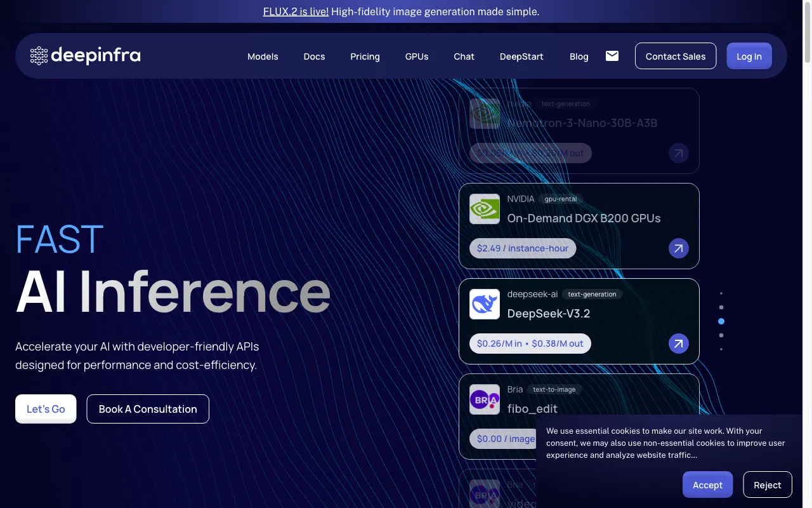The height and width of the screenshot is (508, 812).
Task: Click the Log In button
Action: (x=749, y=56)
